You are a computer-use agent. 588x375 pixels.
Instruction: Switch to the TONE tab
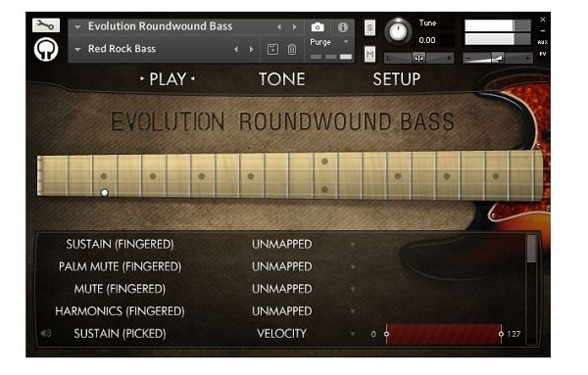(x=282, y=79)
